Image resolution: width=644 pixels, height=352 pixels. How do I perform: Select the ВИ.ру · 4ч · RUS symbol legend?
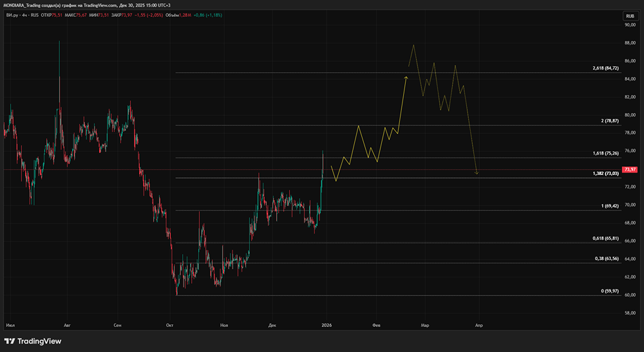click(x=23, y=15)
